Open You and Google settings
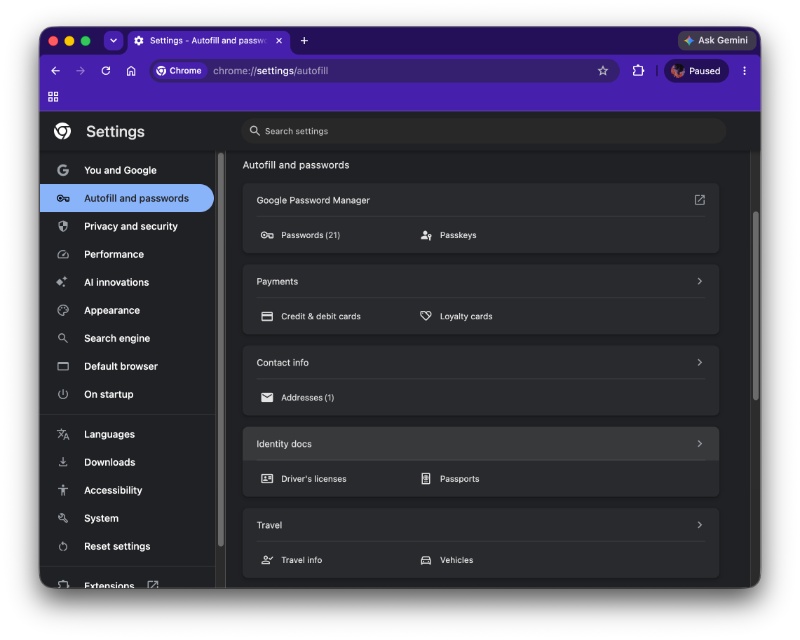This screenshot has width=800, height=640. pyautogui.click(x=127, y=170)
